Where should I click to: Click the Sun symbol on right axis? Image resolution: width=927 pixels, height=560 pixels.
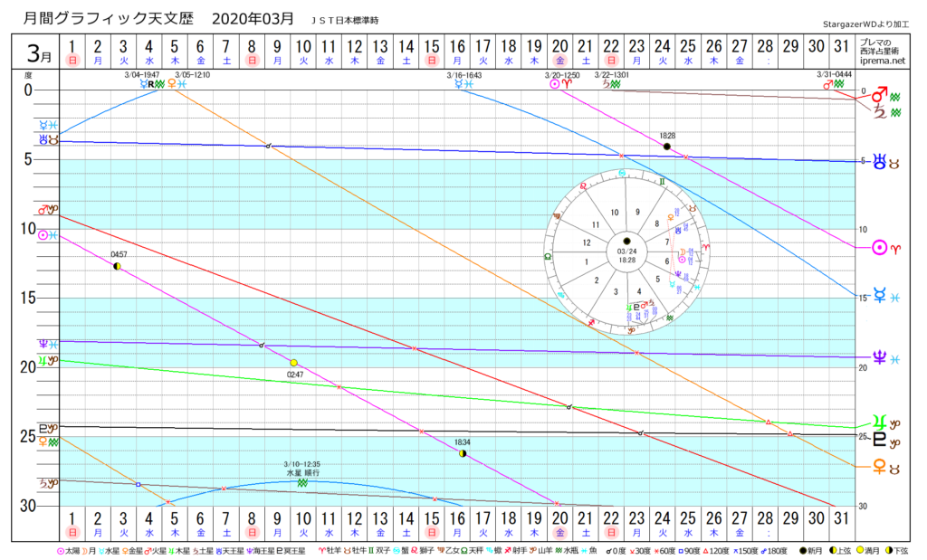tap(878, 247)
